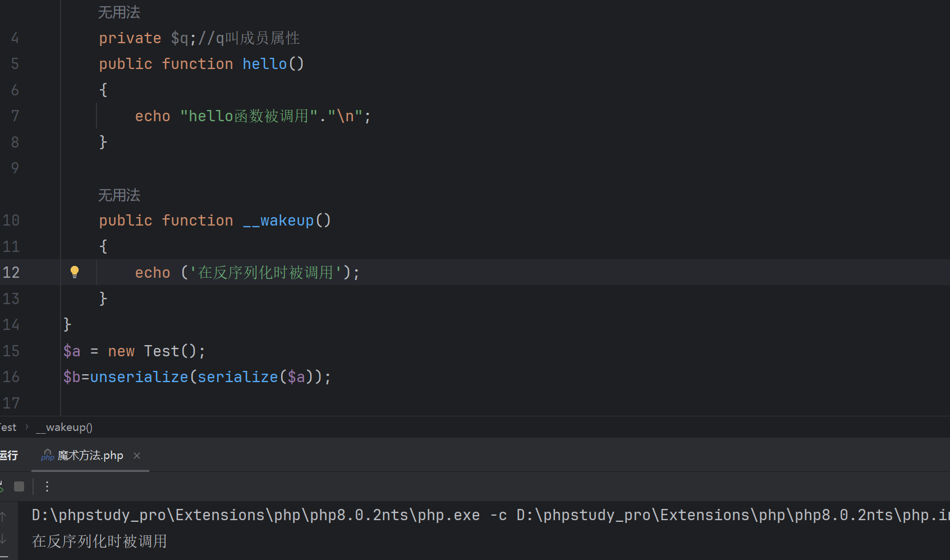950x560 pixels.
Task: Select the 魔术方法.php run tab
Action: click(x=90, y=456)
